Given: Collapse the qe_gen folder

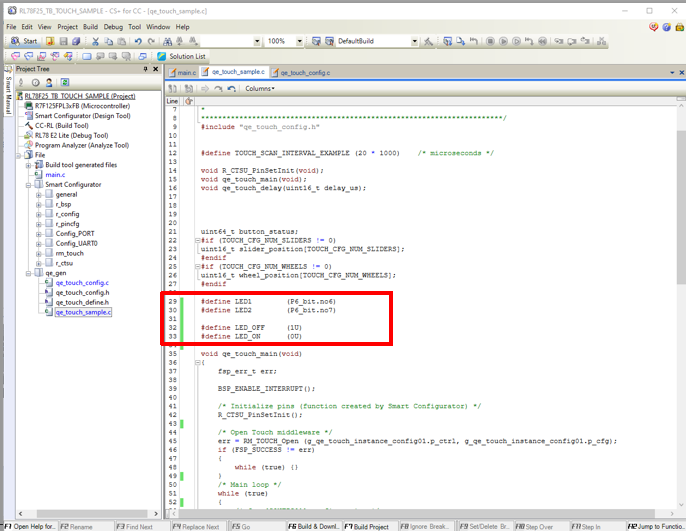Looking at the screenshot, I should [x=26, y=272].
